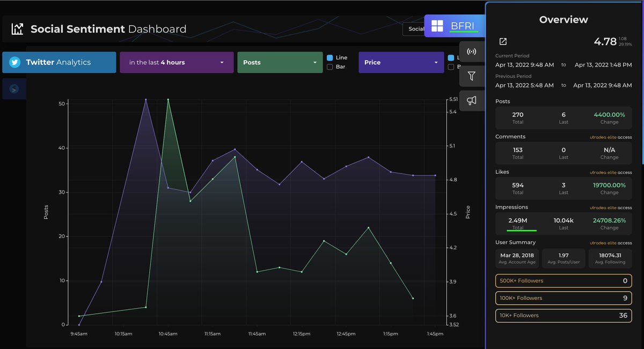
Task: Open the Social dropdown in the header
Action: (x=414, y=29)
